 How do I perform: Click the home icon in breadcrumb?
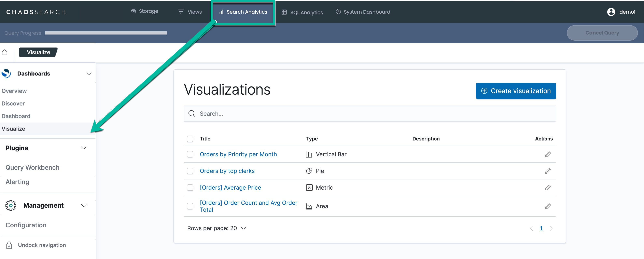(4, 52)
